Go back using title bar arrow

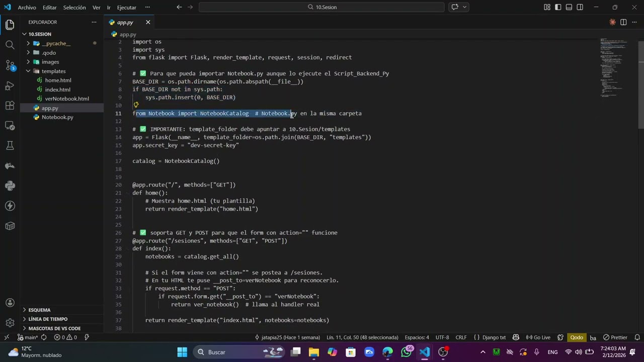click(179, 7)
